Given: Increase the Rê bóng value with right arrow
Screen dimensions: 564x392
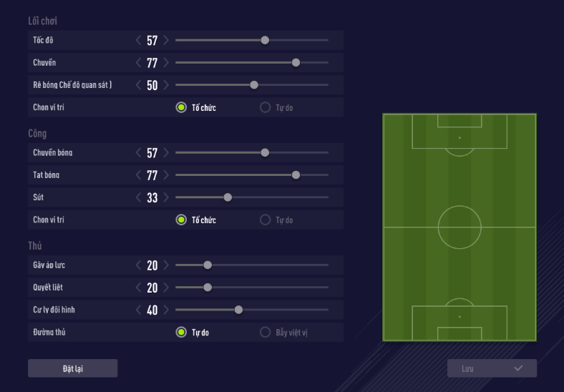Looking at the screenshot, I should [166, 85].
